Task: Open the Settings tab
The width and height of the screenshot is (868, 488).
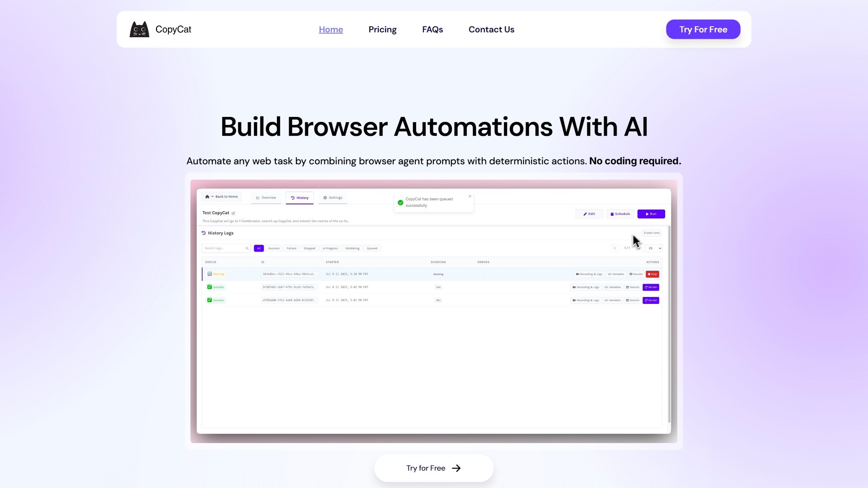Action: click(x=332, y=197)
